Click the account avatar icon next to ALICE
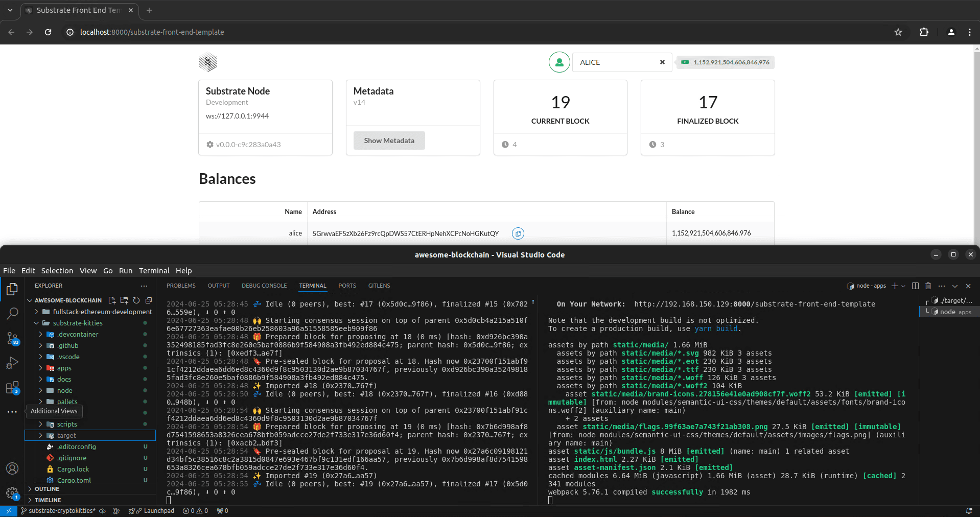980x517 pixels. (x=559, y=62)
